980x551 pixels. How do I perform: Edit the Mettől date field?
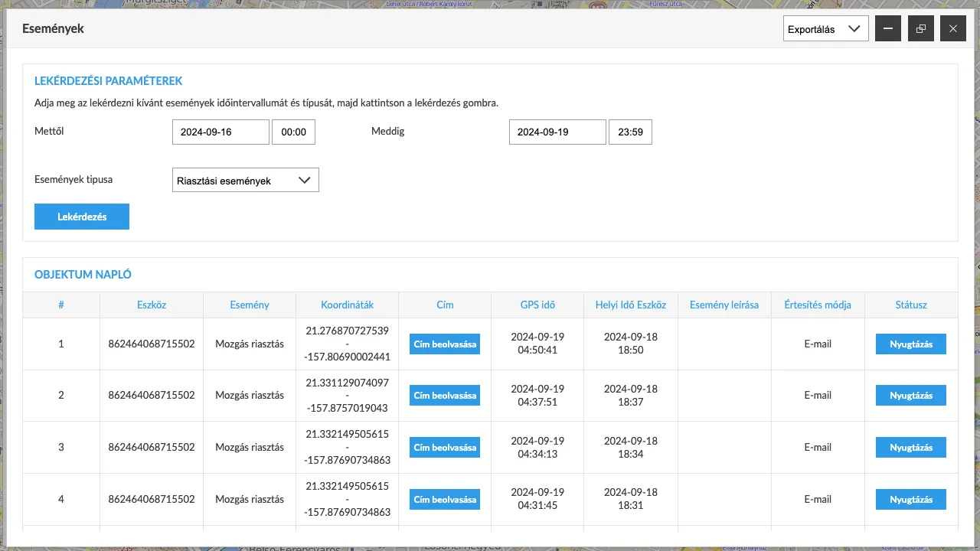click(x=220, y=132)
